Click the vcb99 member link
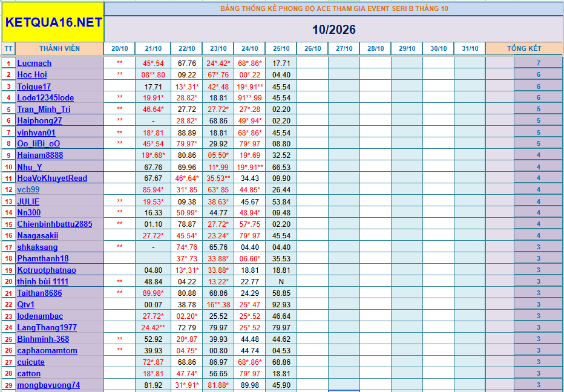The height and width of the screenshot is (392, 564). (28, 190)
